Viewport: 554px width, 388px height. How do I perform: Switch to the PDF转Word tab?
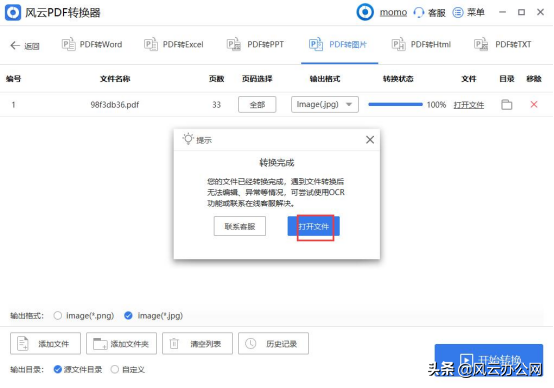[92, 45]
